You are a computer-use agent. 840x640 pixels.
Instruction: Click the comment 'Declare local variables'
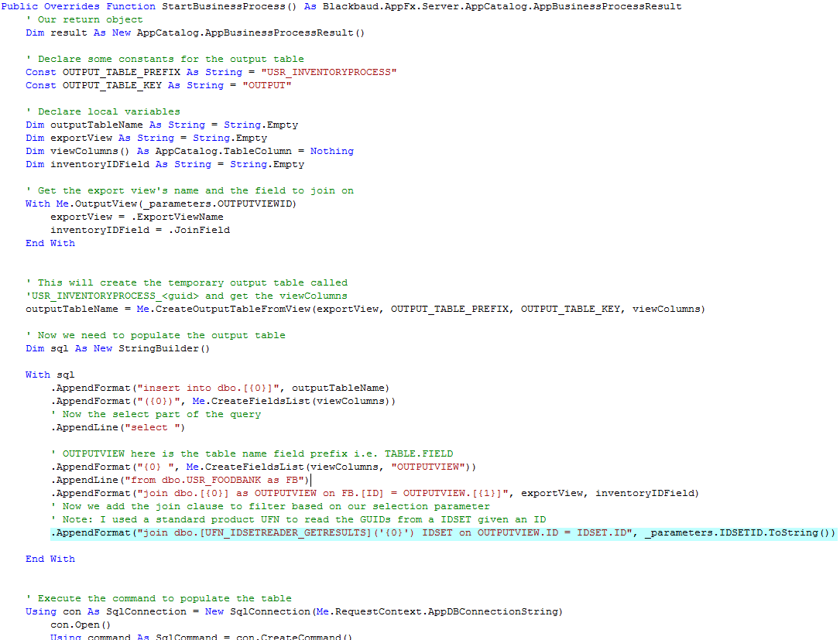pos(103,112)
